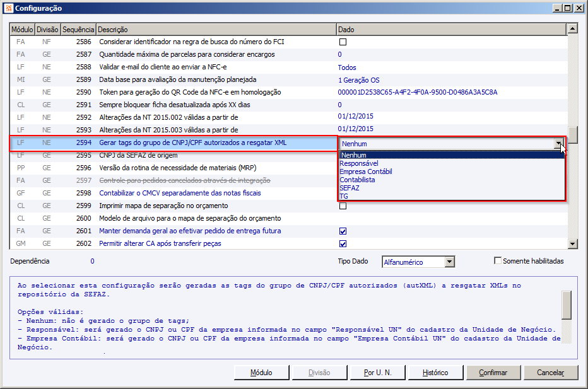Click the Divisão button
Viewport: 588px width, 389px height.
point(319,373)
